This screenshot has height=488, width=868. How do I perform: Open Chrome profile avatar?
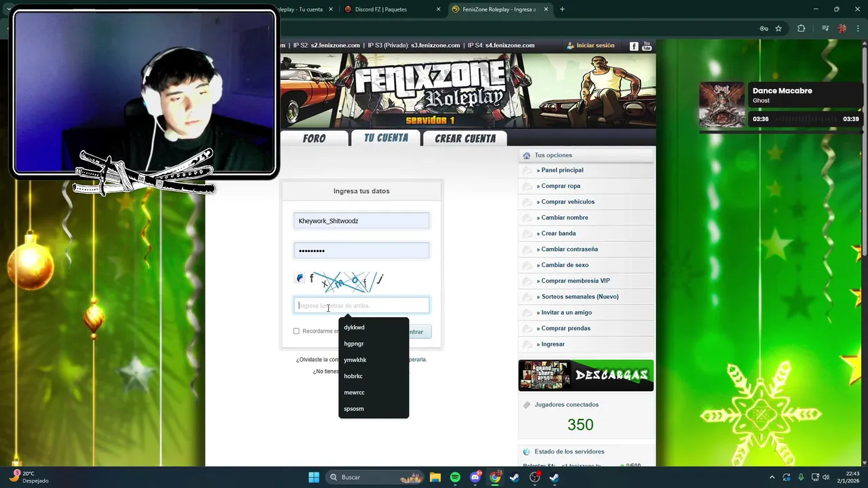(842, 28)
